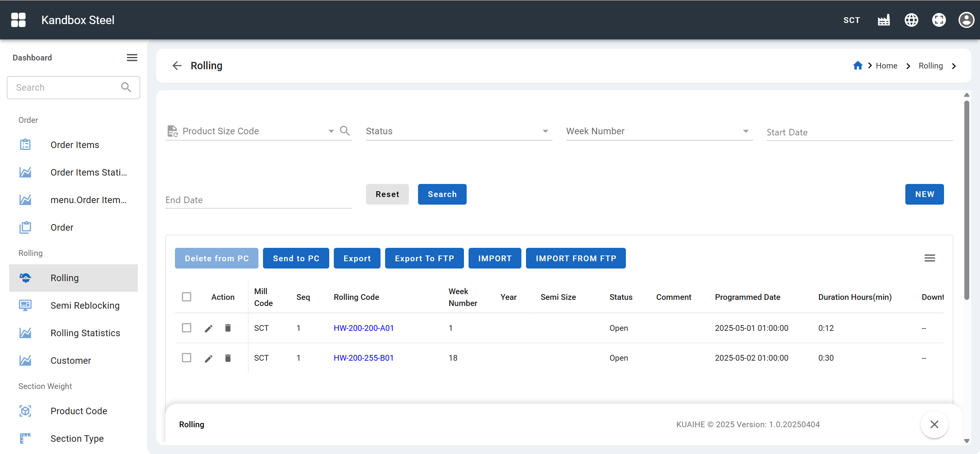Open the Week Number dropdown
This screenshot has width=980, height=454.
pyautogui.click(x=745, y=131)
